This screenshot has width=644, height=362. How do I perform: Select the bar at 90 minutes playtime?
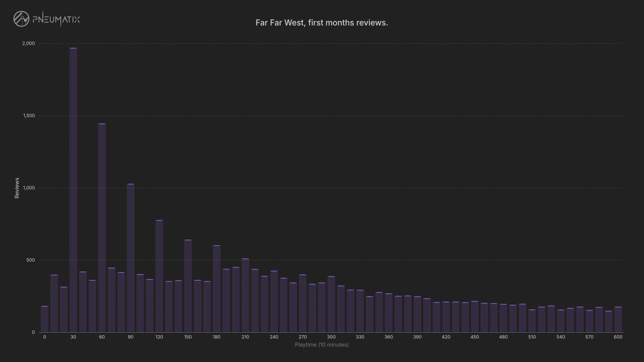point(130,258)
